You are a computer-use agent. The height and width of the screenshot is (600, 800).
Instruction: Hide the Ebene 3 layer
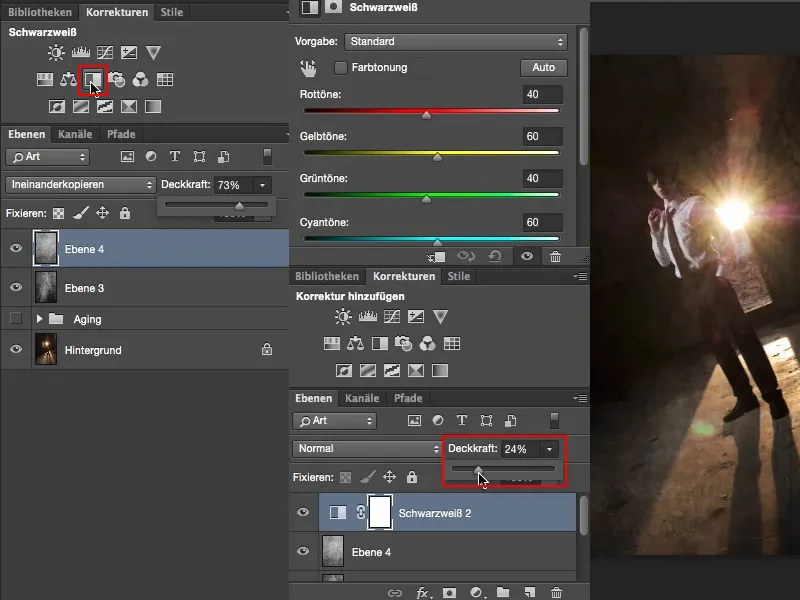tap(15, 287)
